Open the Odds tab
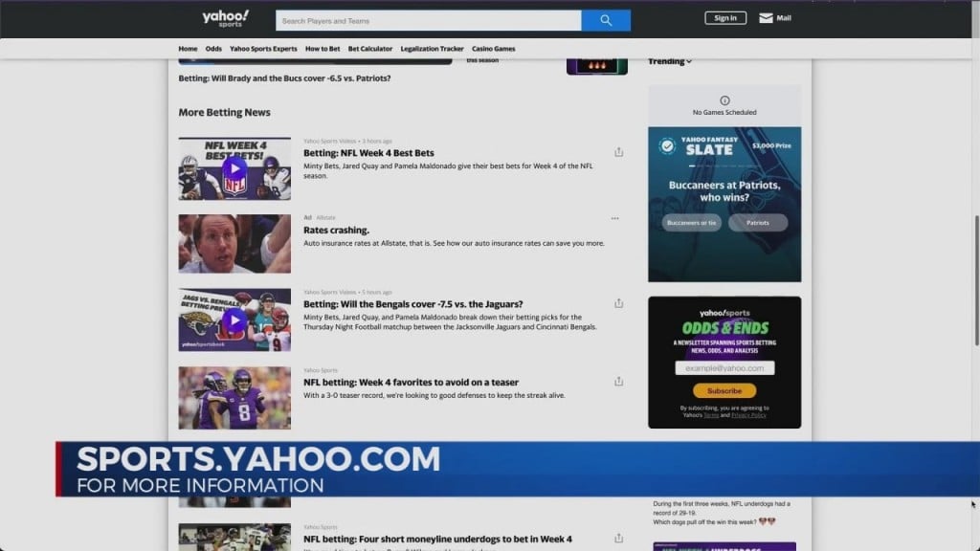 (x=213, y=49)
